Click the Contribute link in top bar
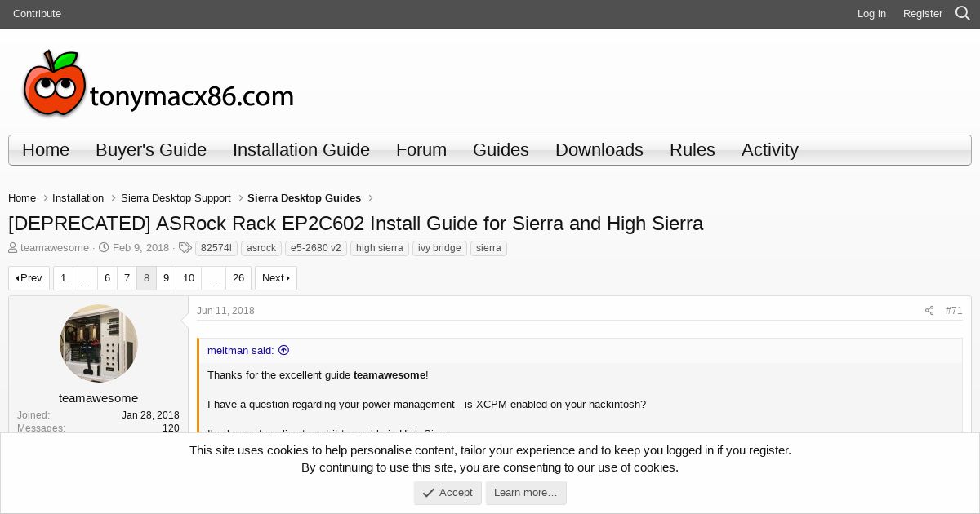Screen dimensions: 980x514 click(37, 14)
